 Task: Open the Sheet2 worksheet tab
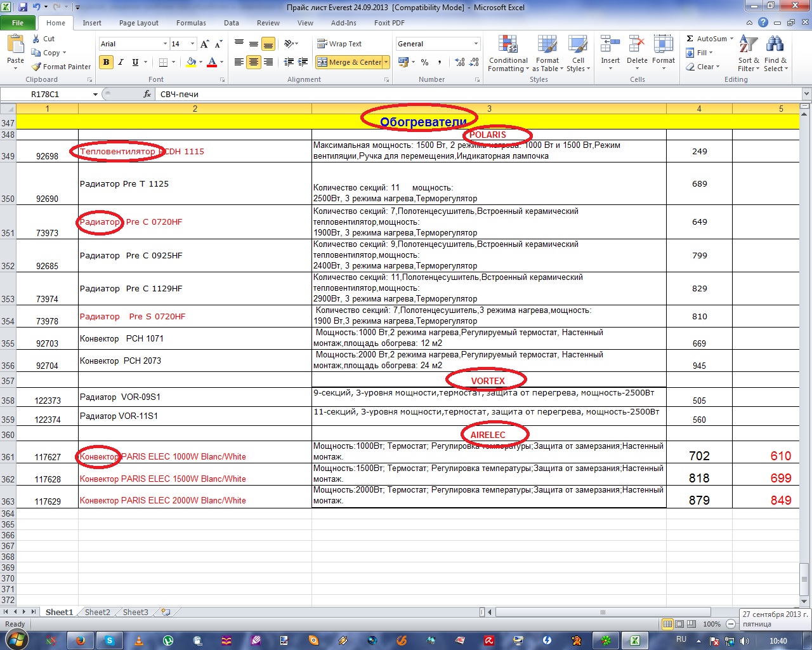[x=98, y=613]
